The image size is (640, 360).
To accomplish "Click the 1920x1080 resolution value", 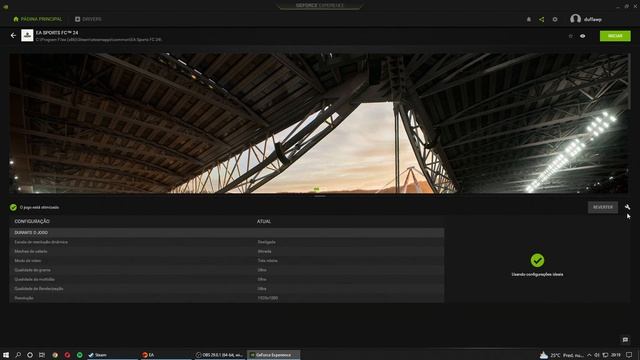I will 267,298.
